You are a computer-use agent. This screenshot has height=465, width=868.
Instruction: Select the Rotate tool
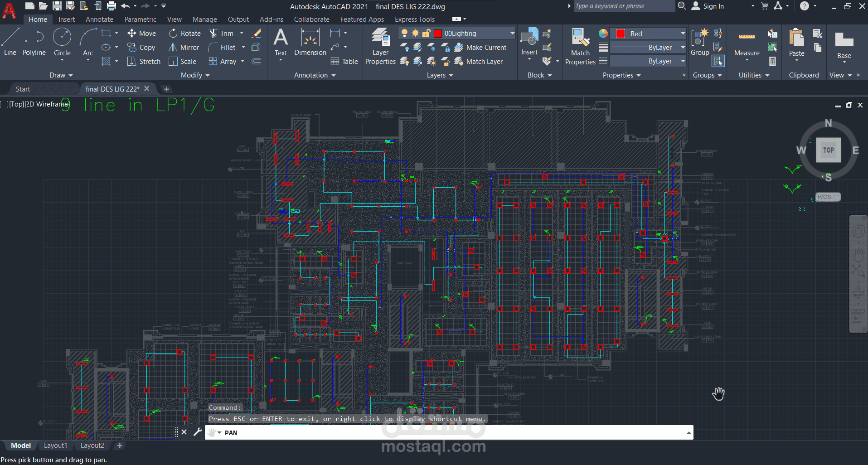click(184, 33)
